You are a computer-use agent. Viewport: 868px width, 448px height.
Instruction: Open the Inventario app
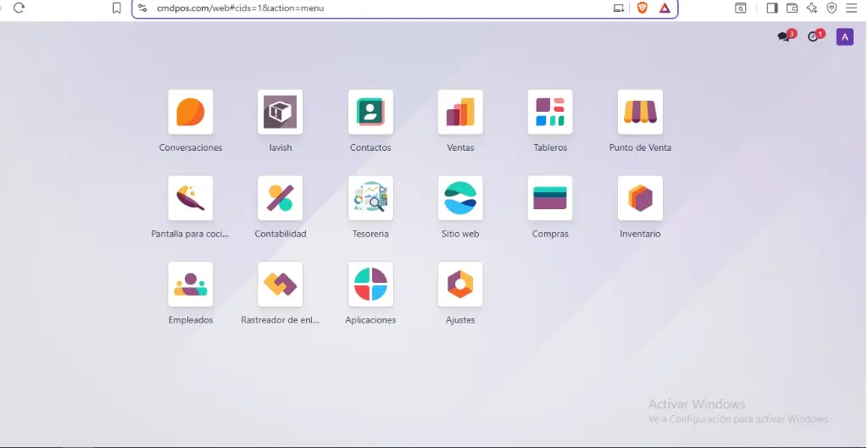click(x=640, y=198)
